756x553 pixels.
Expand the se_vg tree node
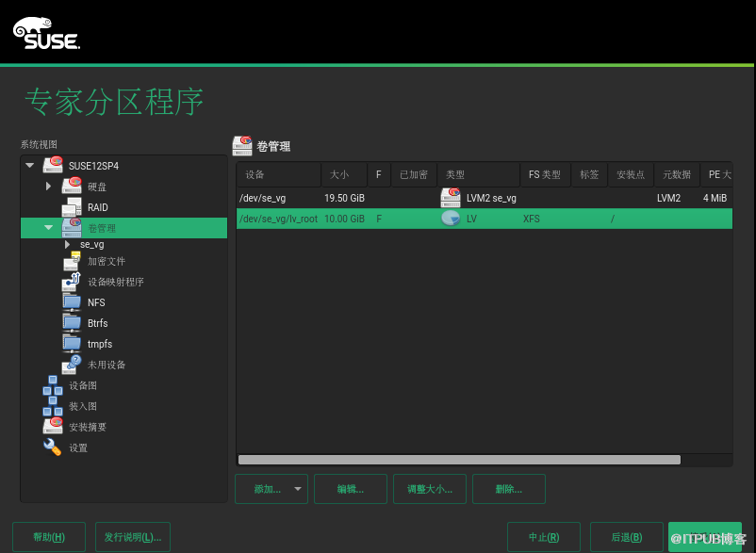(67, 244)
